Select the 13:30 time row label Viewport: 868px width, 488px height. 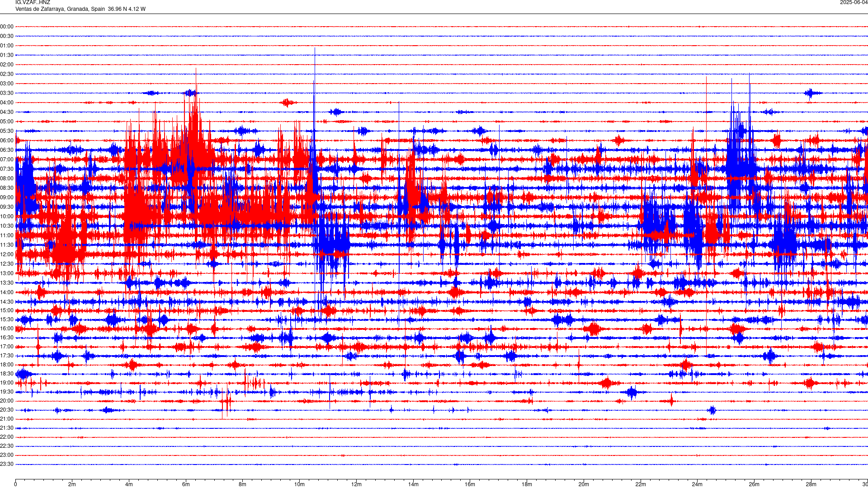pos(7,283)
